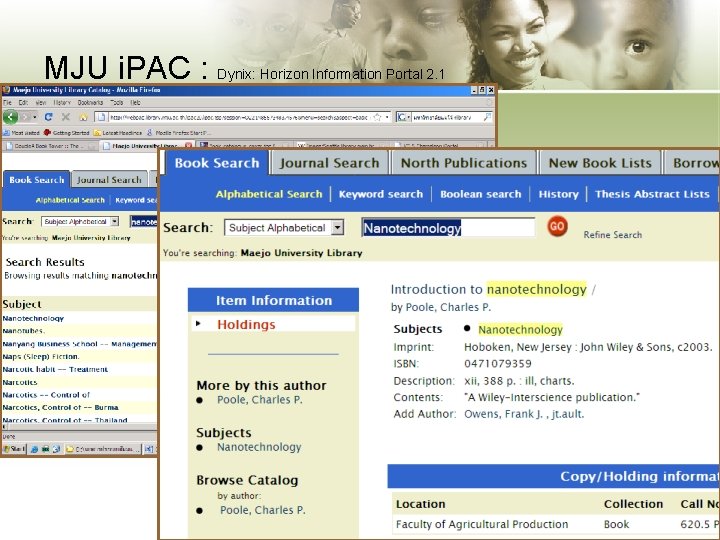Open back/forward history dropdown arrow in Firefox
Viewport: 720px width, 540px height.
[x=34, y=117]
